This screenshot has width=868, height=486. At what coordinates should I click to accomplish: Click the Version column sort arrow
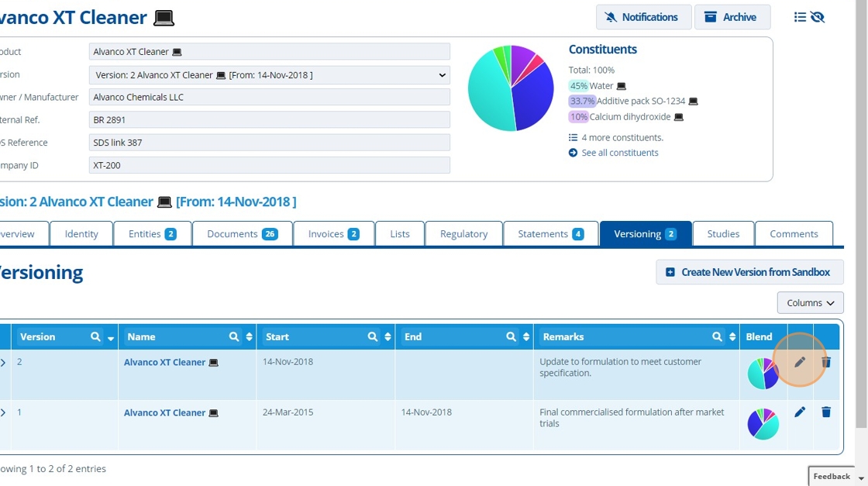click(111, 338)
